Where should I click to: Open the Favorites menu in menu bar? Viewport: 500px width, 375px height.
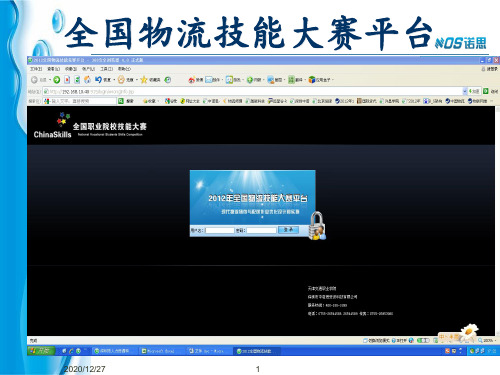[x=71, y=69]
